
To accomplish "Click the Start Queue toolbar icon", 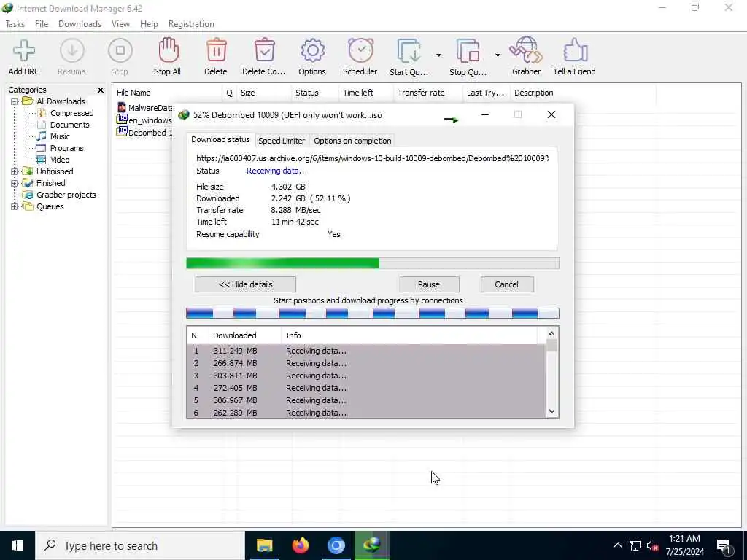I will click(x=409, y=50).
